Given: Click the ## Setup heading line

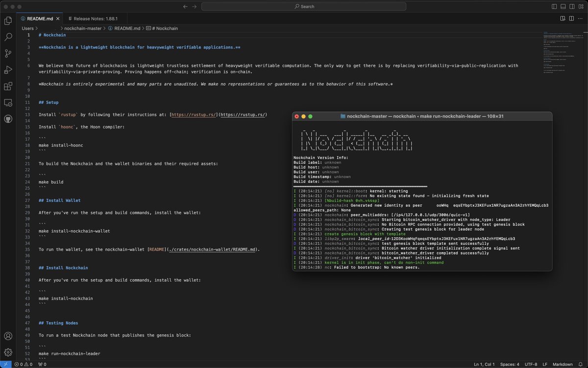Looking at the screenshot, I should (x=49, y=102).
